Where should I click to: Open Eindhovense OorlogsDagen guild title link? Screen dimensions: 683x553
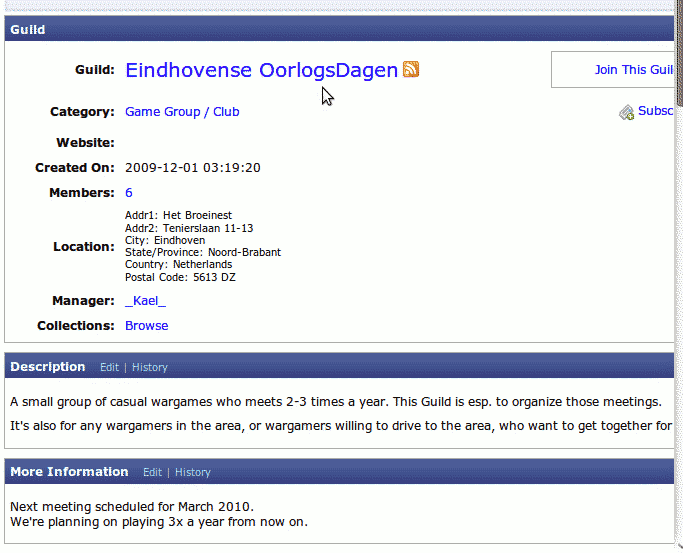pos(261,70)
